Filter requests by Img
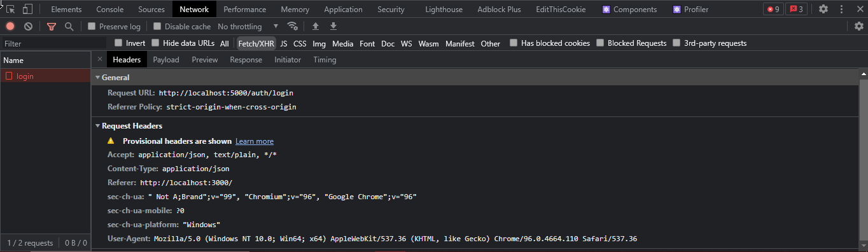Image resolution: width=868 pixels, height=252 pixels. (x=319, y=43)
